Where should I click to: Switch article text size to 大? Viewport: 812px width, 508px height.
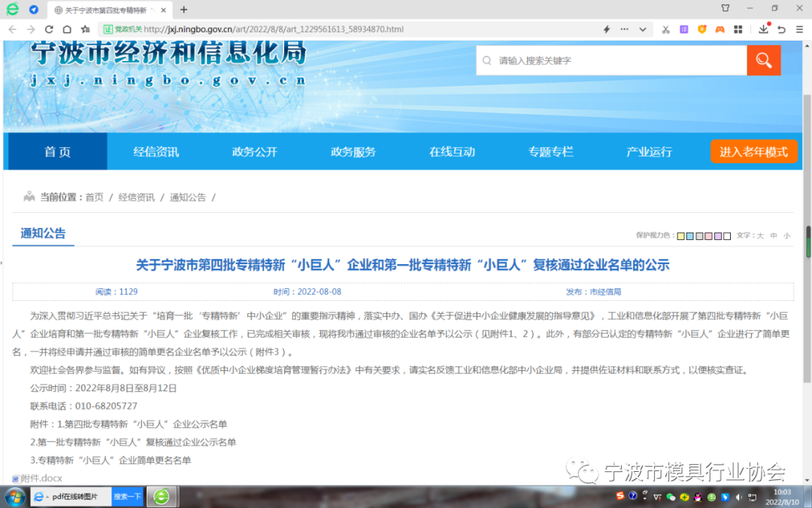(762, 235)
